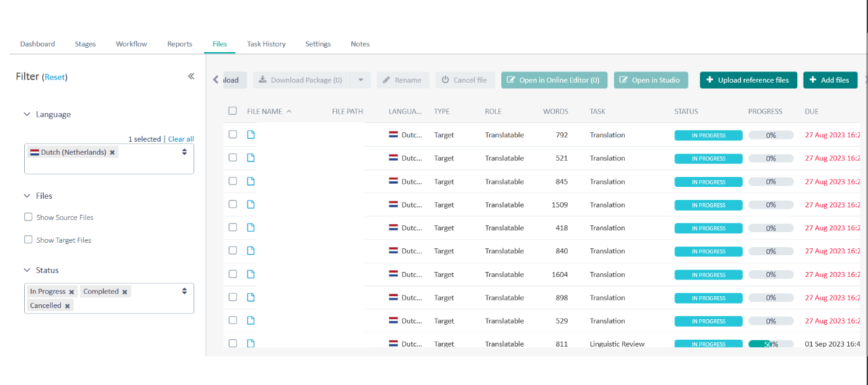Remove the Cancelled status filter chip

(x=67, y=305)
